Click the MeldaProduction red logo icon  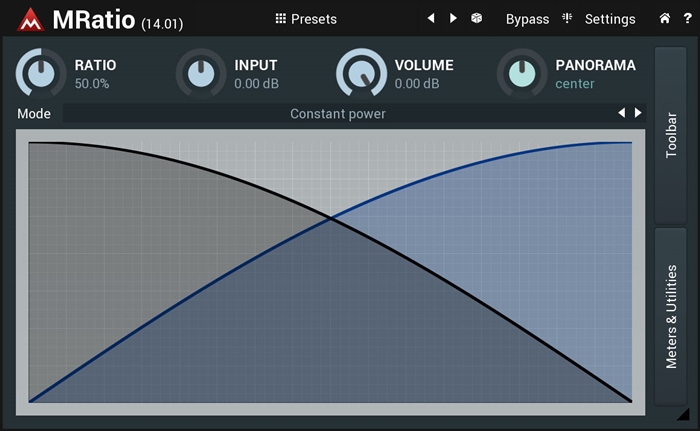tap(30, 20)
